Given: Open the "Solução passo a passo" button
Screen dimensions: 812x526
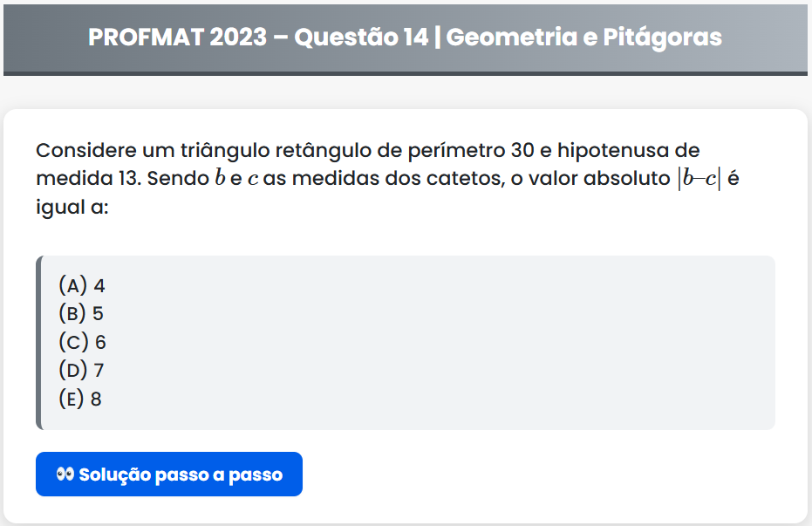Looking at the screenshot, I should click(169, 475).
